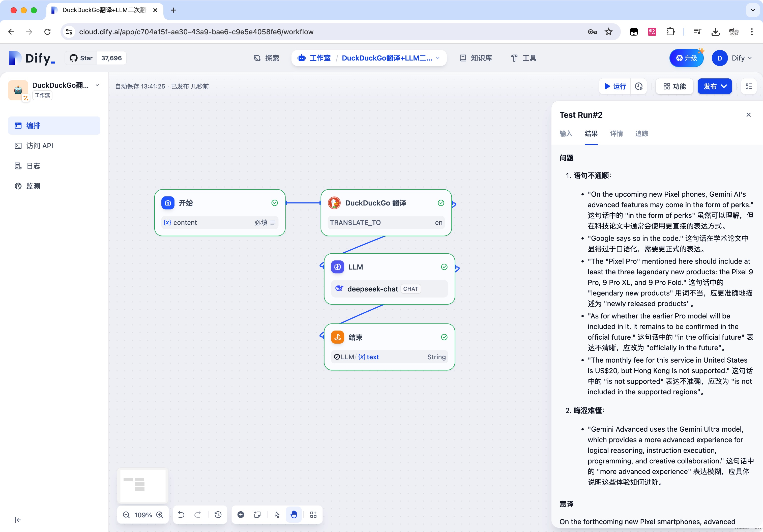
Task: Click the 升级 upgrade button
Action: pyautogui.click(x=686, y=58)
